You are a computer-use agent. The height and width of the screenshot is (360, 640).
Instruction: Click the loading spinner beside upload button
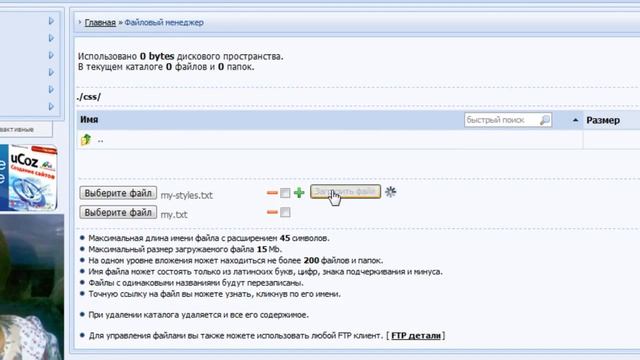[x=391, y=192]
